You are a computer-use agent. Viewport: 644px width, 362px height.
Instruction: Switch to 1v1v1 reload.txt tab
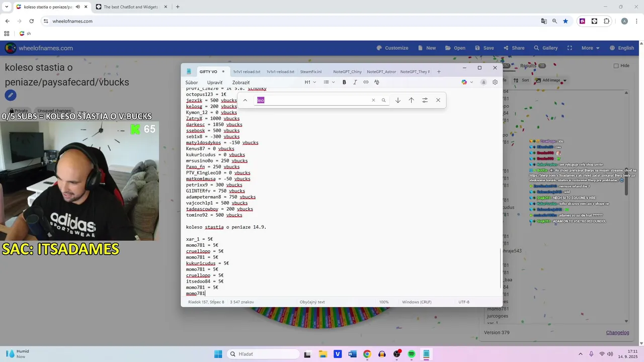pyautogui.click(x=247, y=71)
